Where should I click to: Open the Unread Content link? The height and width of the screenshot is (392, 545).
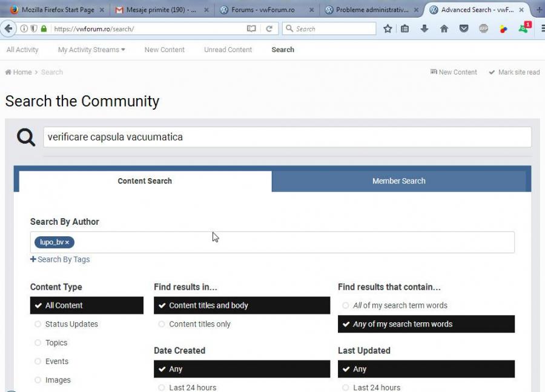click(228, 50)
